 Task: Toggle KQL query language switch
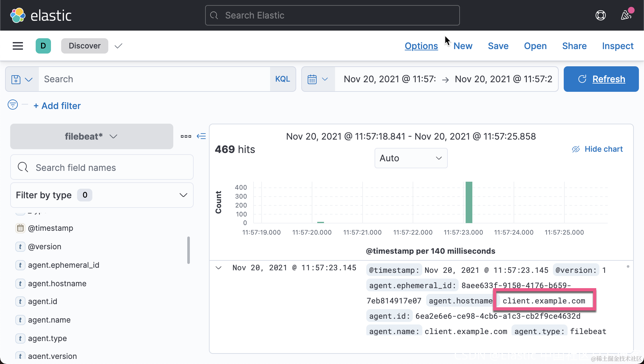(x=283, y=79)
